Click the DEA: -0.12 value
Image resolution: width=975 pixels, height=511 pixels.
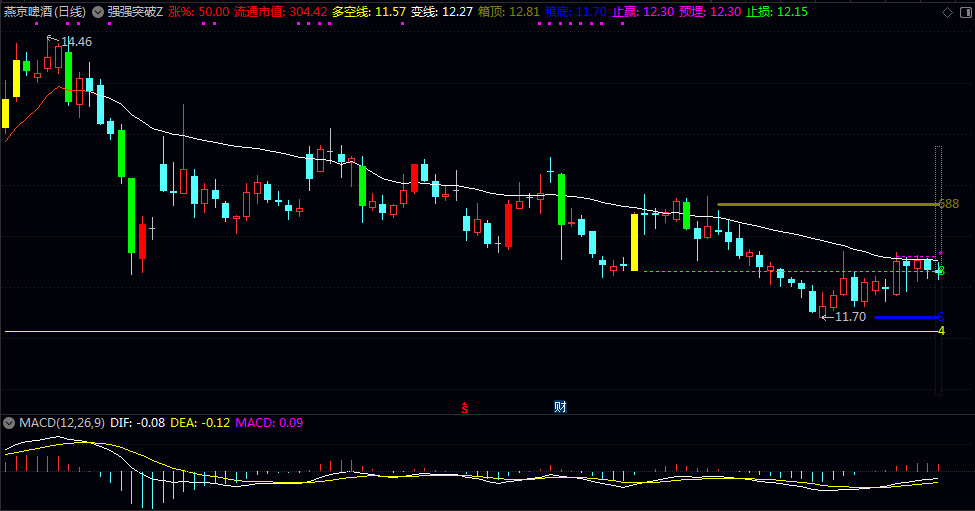pyautogui.click(x=200, y=423)
